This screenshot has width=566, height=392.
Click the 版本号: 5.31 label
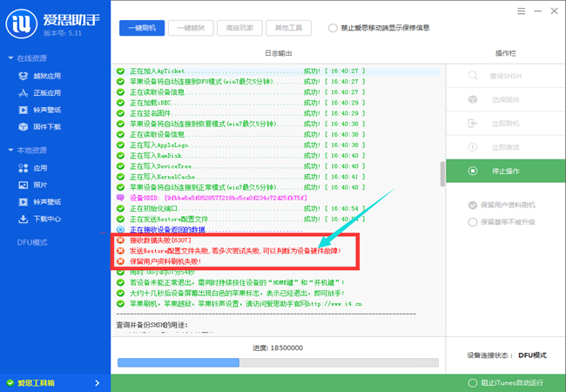pos(63,33)
